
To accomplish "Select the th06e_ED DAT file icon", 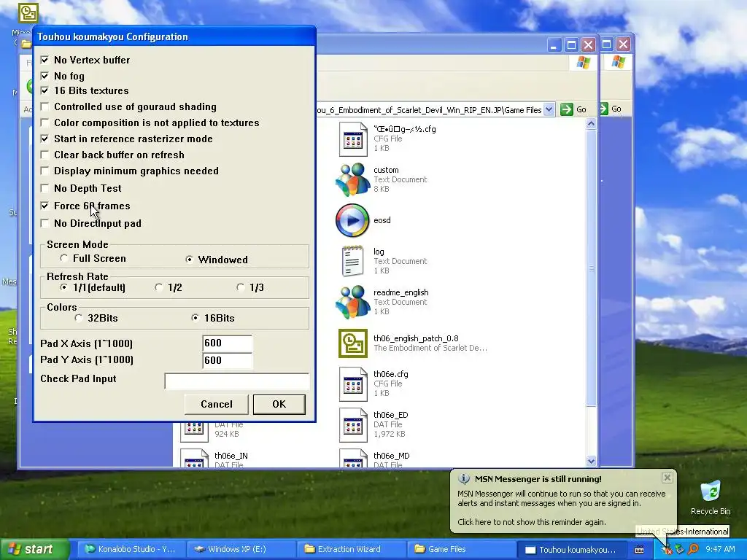I will pyautogui.click(x=353, y=425).
